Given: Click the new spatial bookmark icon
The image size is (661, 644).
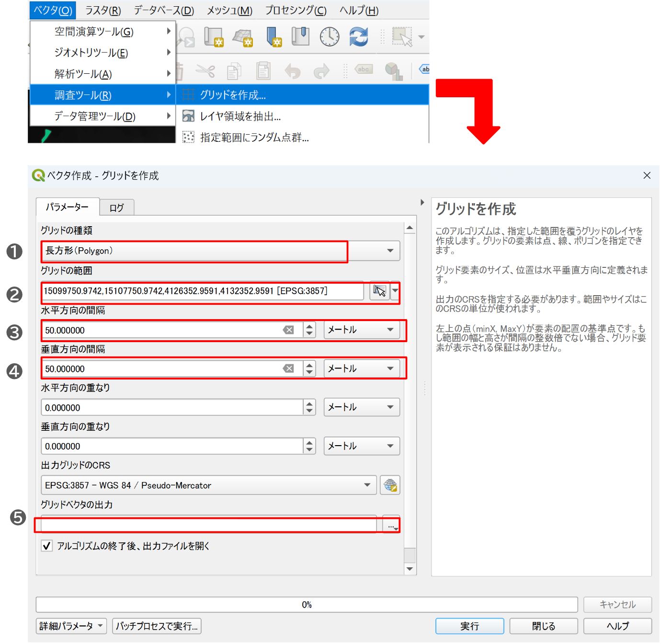Looking at the screenshot, I should tap(273, 36).
